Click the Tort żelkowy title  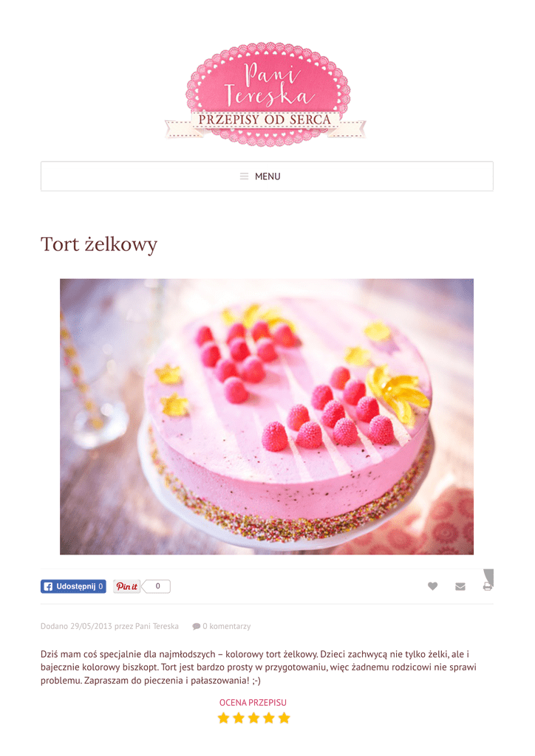pyautogui.click(x=99, y=244)
